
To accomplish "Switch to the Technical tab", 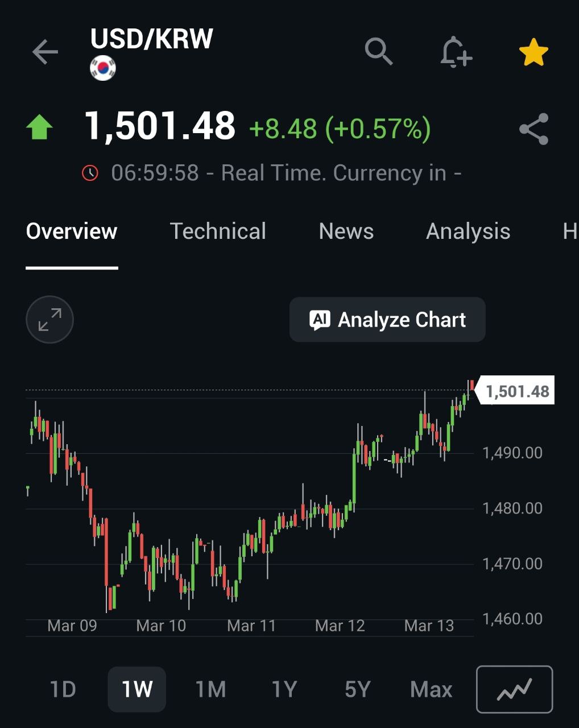I will (x=218, y=231).
